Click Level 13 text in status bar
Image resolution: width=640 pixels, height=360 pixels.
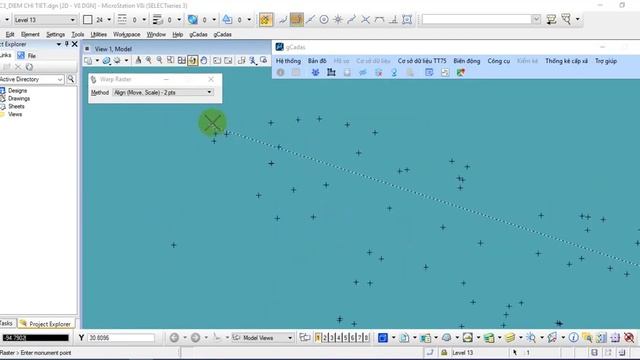[x=462, y=353]
